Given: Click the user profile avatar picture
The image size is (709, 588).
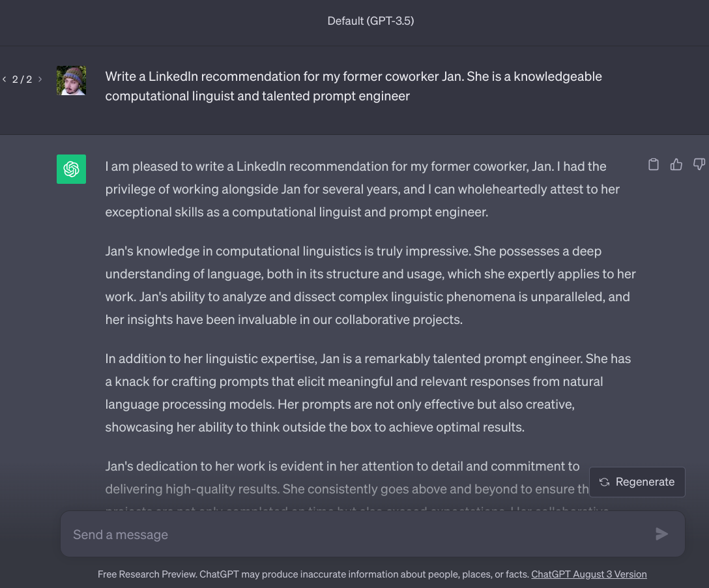Looking at the screenshot, I should tap(71, 80).
